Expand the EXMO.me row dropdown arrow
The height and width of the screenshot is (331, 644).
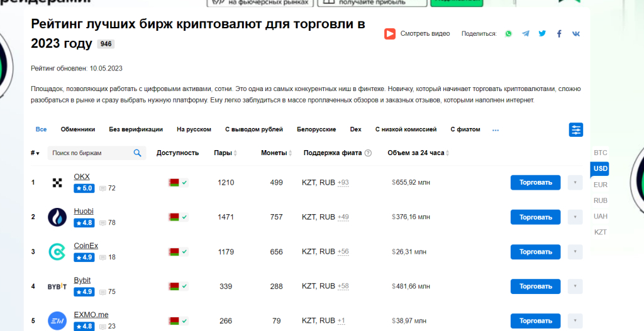pyautogui.click(x=575, y=321)
